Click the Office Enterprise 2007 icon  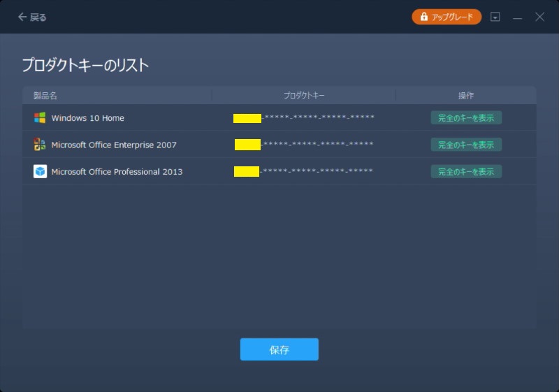click(40, 145)
